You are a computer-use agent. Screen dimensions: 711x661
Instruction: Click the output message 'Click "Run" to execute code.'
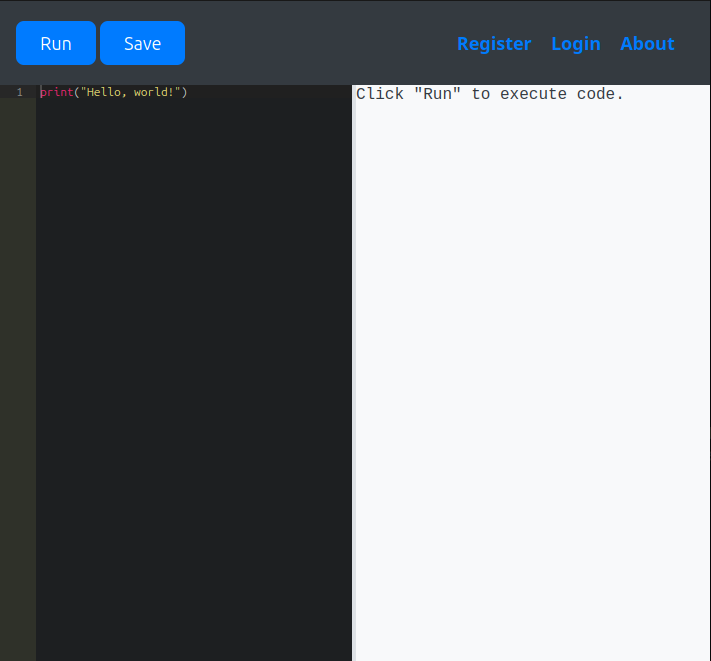[x=489, y=94]
